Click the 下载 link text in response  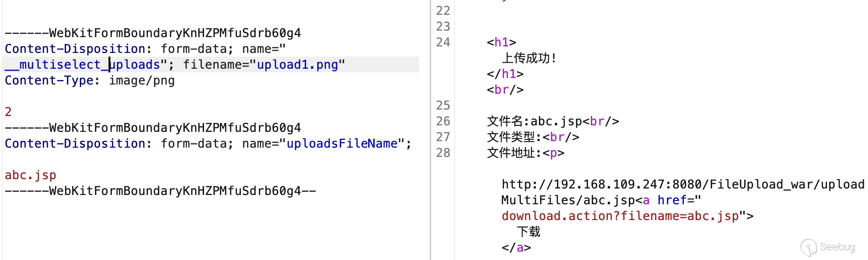[x=529, y=232]
